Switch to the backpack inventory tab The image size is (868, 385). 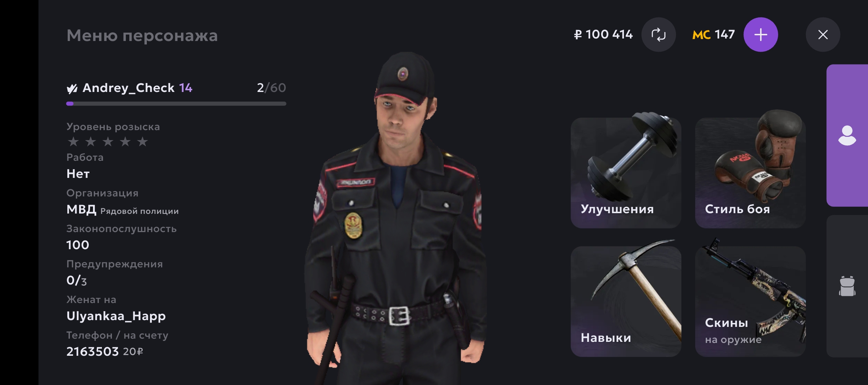847,286
